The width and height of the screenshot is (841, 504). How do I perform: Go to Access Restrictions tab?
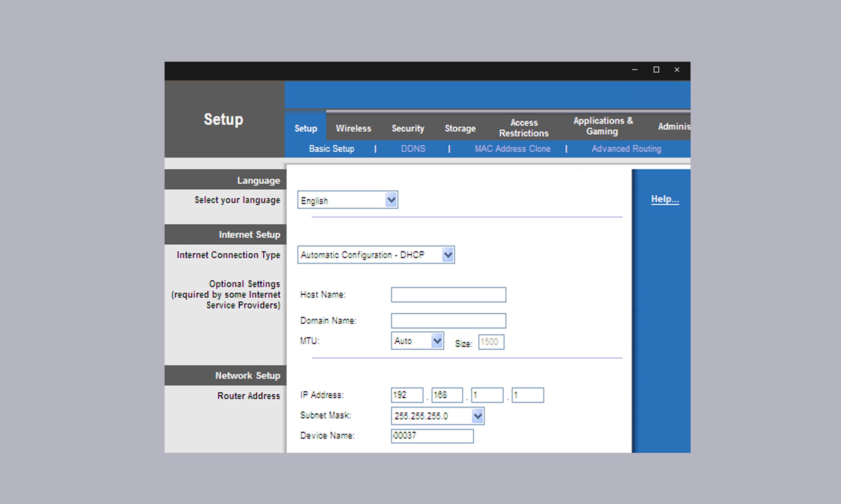(x=524, y=128)
